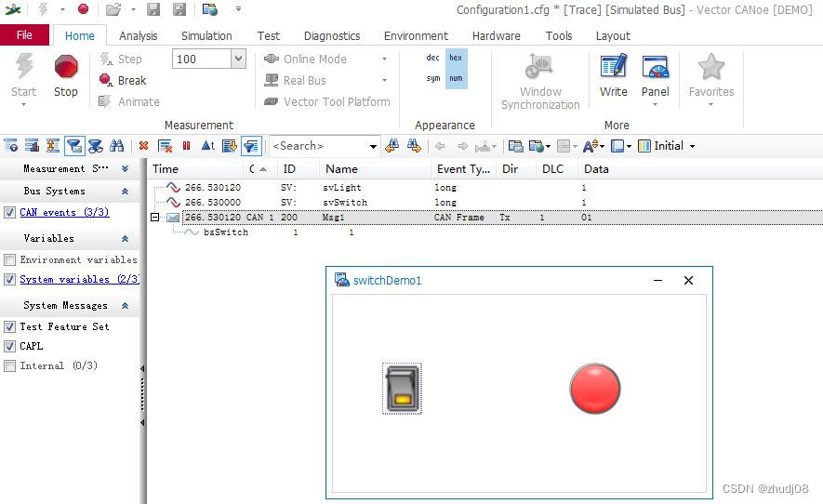Enable the Internal (0/3) checkbox

click(x=9, y=366)
